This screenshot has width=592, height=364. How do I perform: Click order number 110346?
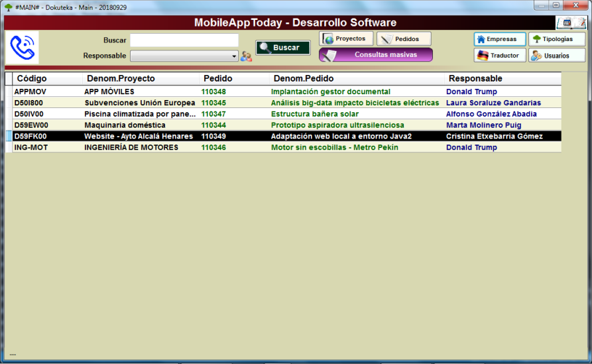tap(213, 147)
